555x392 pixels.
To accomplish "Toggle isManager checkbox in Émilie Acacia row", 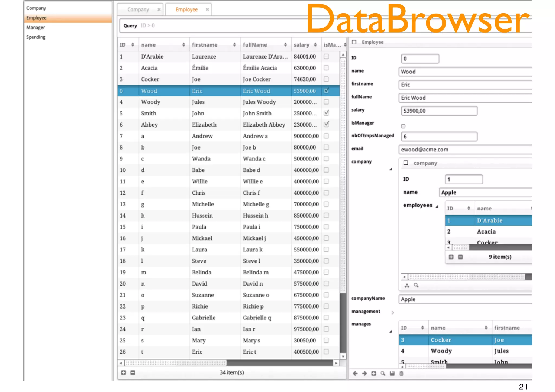I will tap(326, 68).
